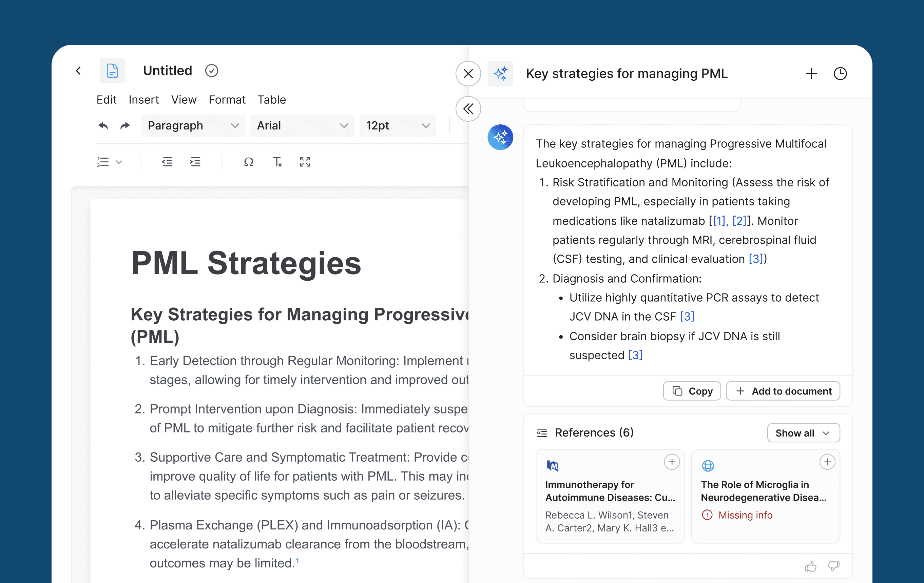This screenshot has height=583, width=924.
Task: Collapse assistant panel with double chevron
Action: pyautogui.click(x=468, y=109)
